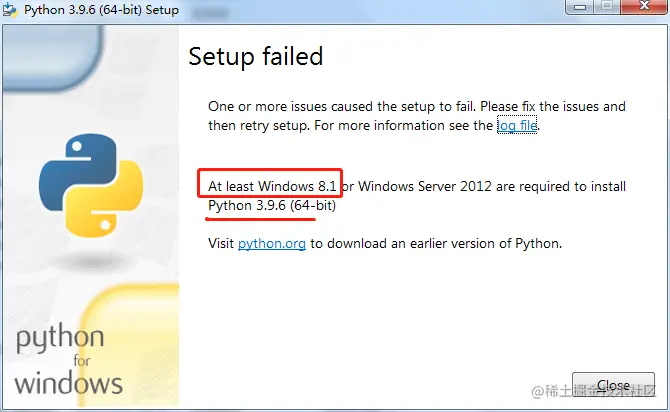Click the yellow rounded shape in the sidebar

coord(129,344)
